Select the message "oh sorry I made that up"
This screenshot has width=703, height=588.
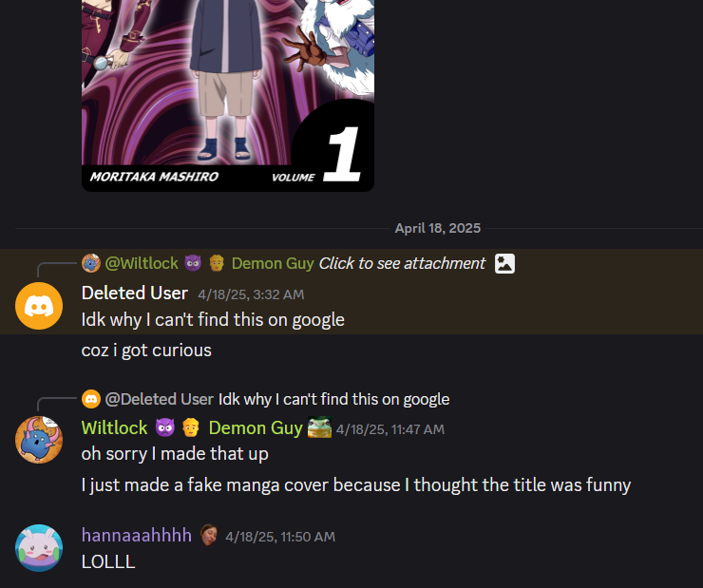point(175,453)
